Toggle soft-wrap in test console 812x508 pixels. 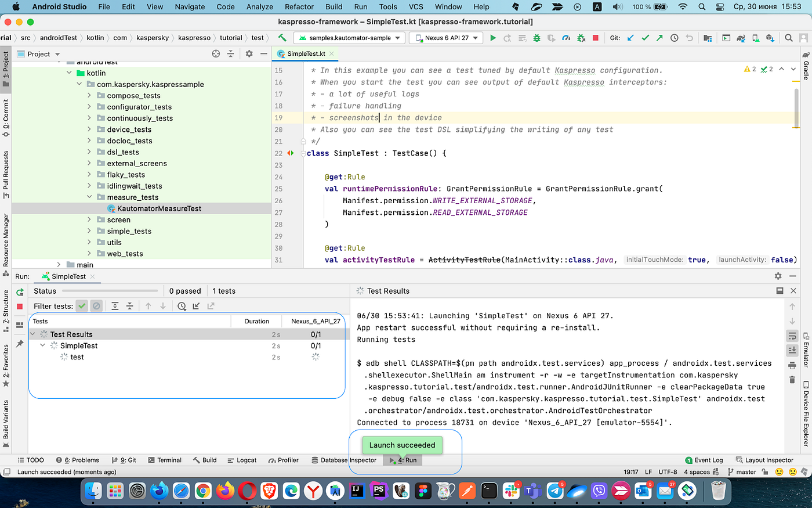(792, 336)
